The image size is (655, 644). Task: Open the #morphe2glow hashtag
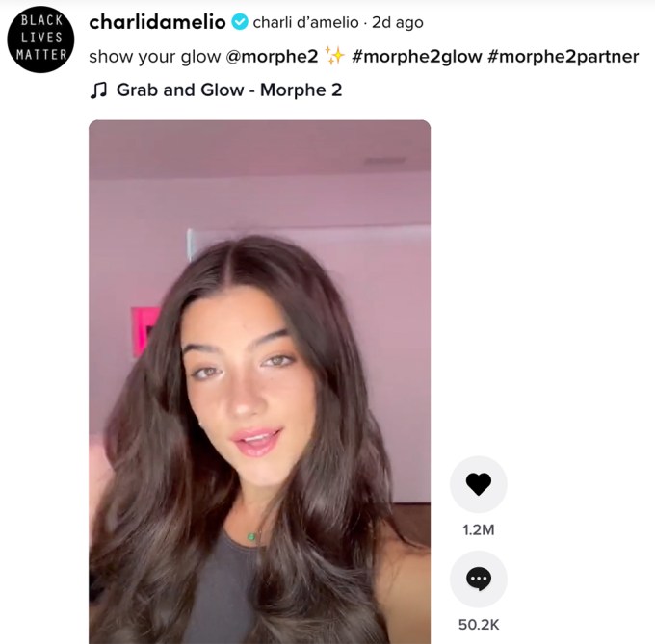pyautogui.click(x=417, y=57)
